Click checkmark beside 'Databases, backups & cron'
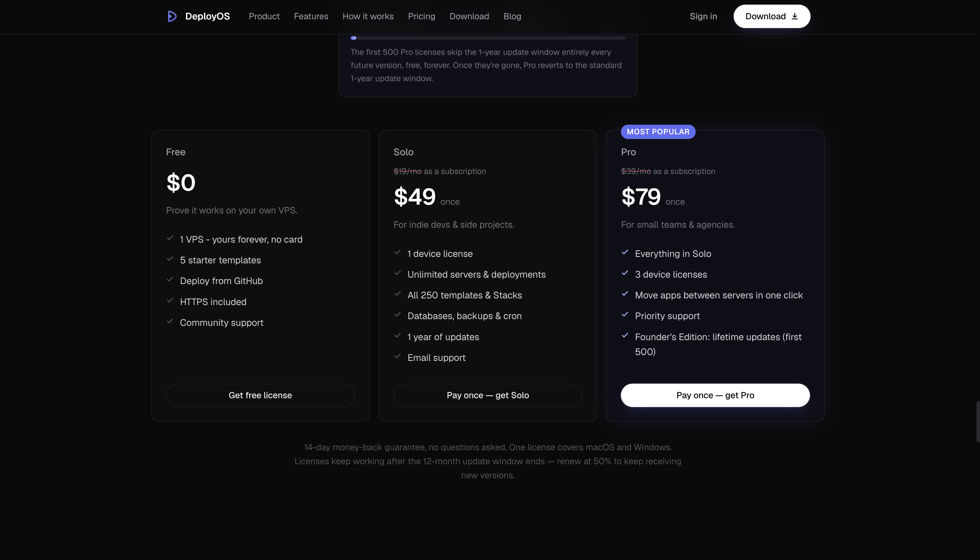Screen dimensions: 980x560 [398, 315]
